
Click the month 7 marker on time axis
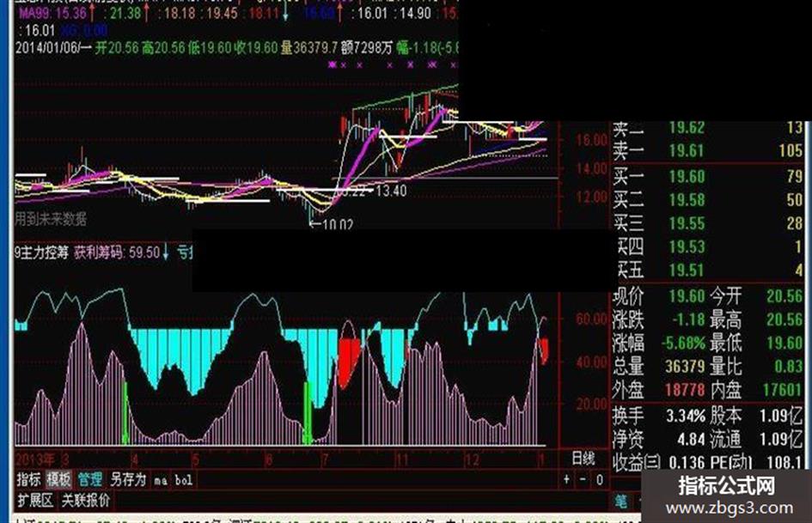325,459
